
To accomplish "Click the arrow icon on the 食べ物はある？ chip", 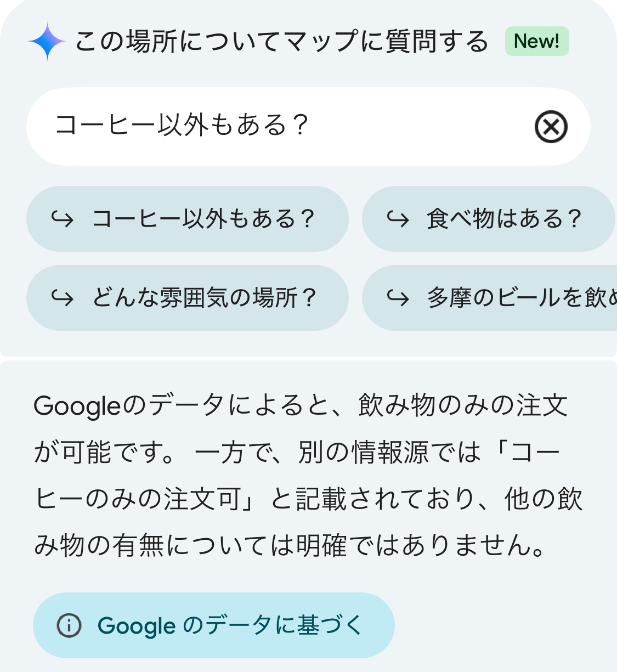I will click(x=398, y=219).
